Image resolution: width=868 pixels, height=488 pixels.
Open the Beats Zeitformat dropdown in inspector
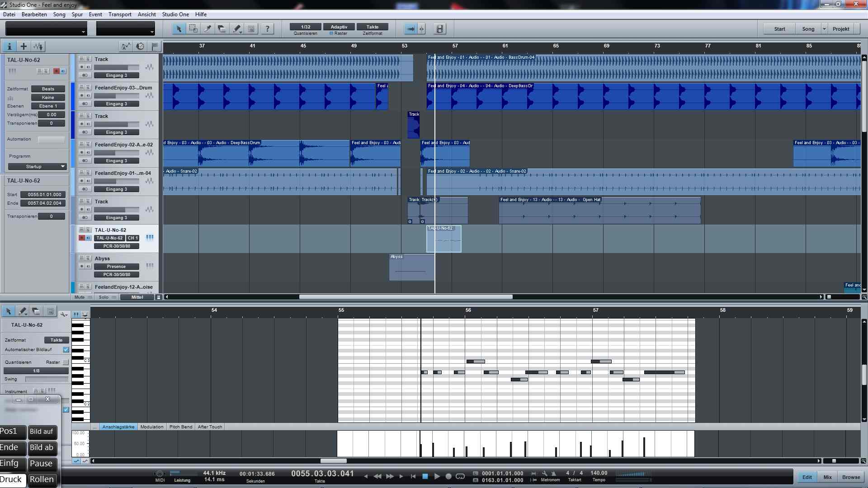(48, 89)
